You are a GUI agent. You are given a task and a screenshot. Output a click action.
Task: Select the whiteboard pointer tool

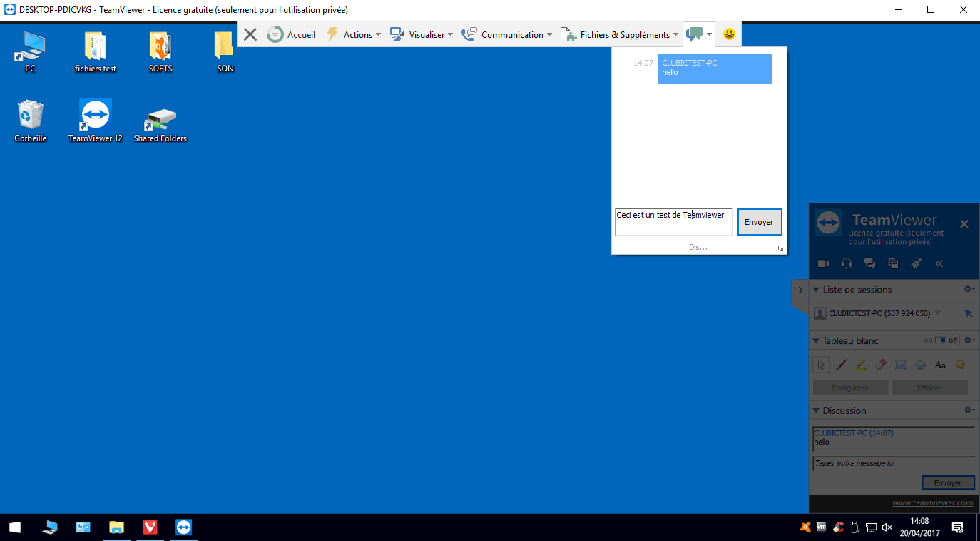click(x=821, y=365)
